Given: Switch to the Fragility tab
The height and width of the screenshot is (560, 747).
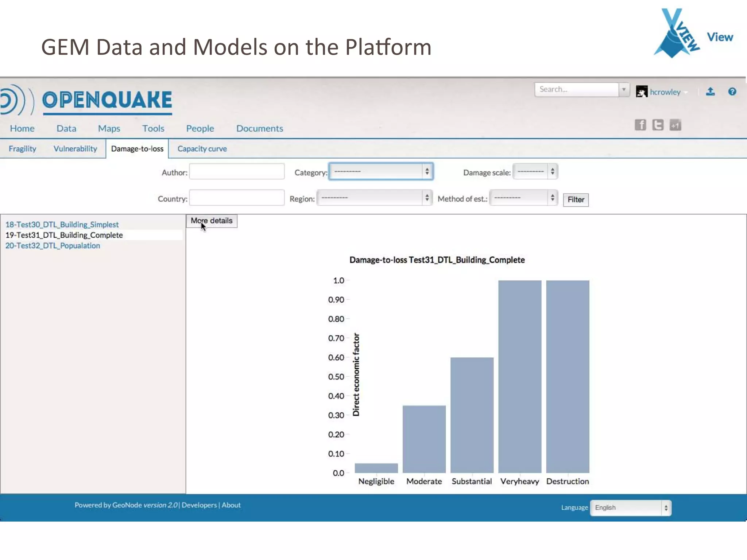Looking at the screenshot, I should (x=23, y=149).
